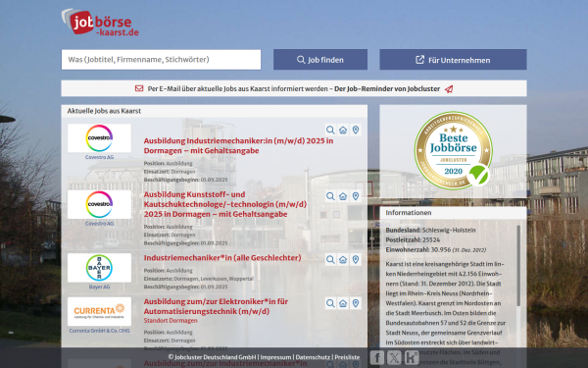588x368 pixels.
Task: Open the Preisliste footer link
Action: (x=347, y=357)
